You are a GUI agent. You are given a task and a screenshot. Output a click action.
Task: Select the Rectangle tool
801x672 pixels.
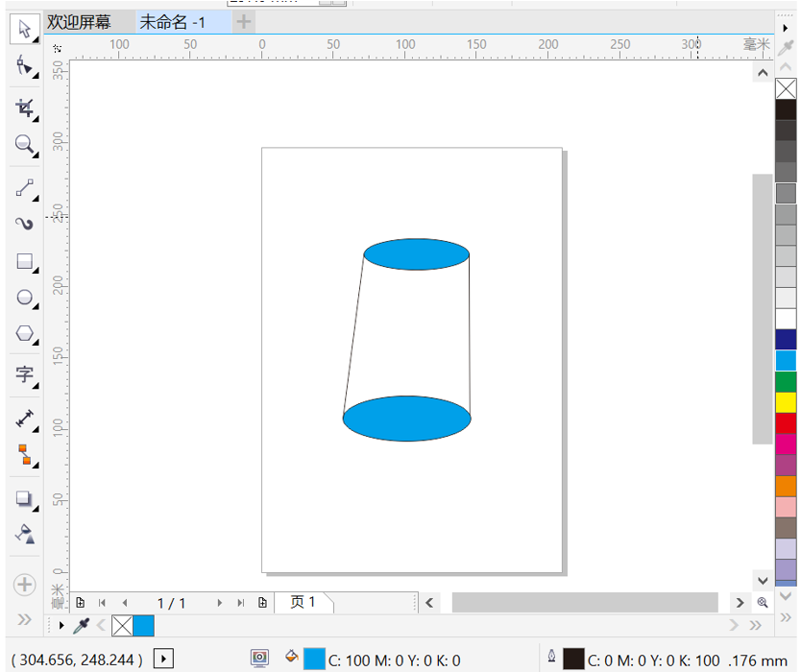tap(24, 261)
